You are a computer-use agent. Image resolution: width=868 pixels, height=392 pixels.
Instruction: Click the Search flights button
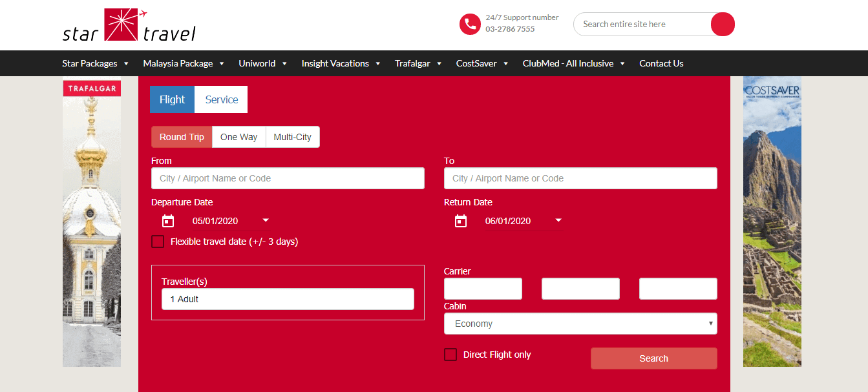click(654, 358)
